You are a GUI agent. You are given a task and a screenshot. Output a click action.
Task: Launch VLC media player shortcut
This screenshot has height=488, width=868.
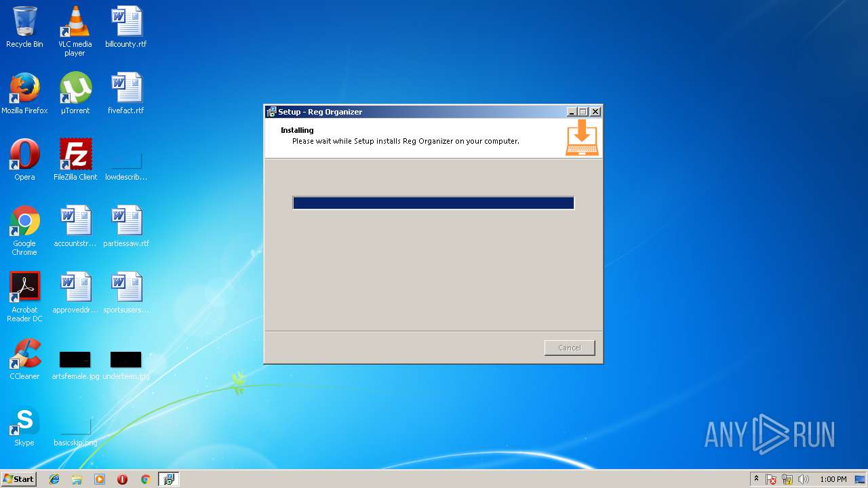75,31
